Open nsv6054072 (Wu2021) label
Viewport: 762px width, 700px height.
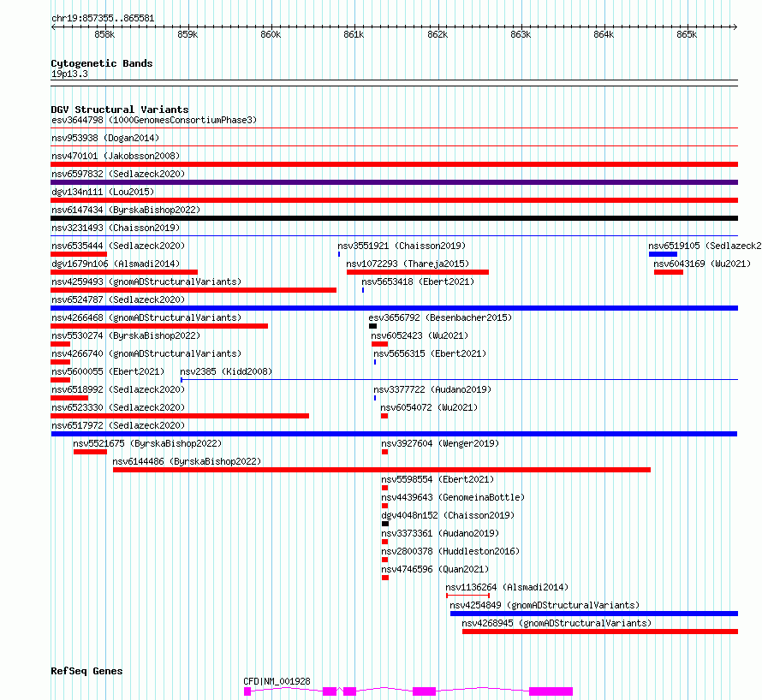(429, 407)
